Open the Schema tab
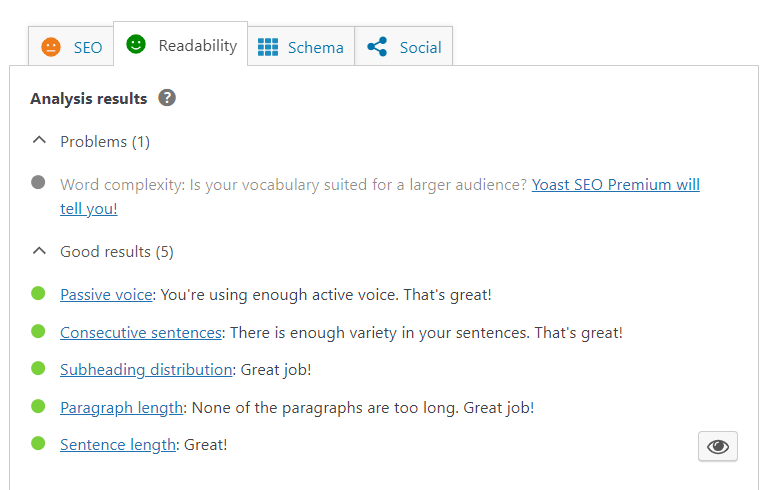 301,47
